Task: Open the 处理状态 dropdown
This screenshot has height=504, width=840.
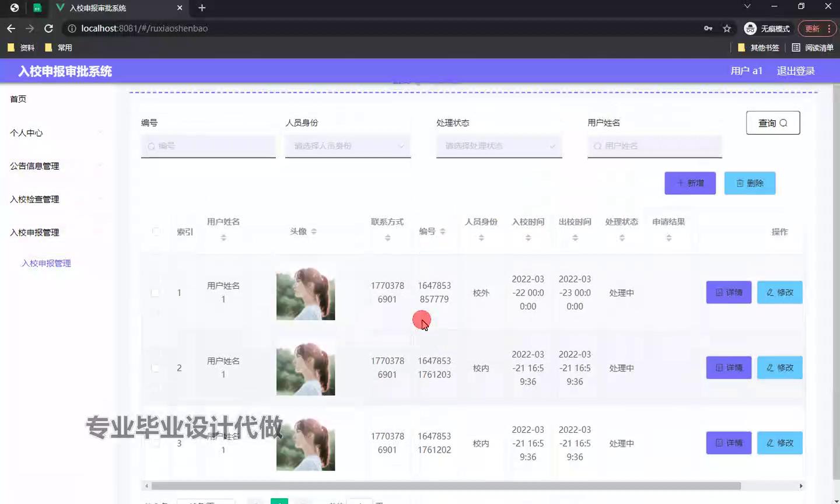Action: pos(499,146)
